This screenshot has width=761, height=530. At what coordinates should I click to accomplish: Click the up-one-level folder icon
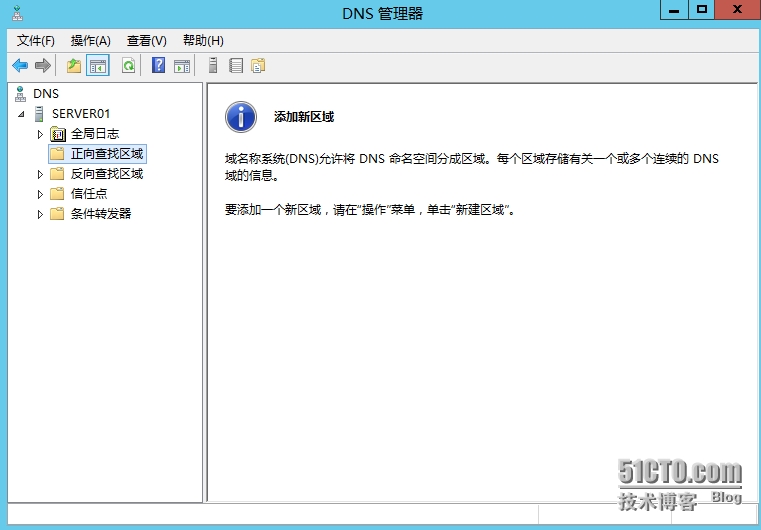tap(74, 66)
